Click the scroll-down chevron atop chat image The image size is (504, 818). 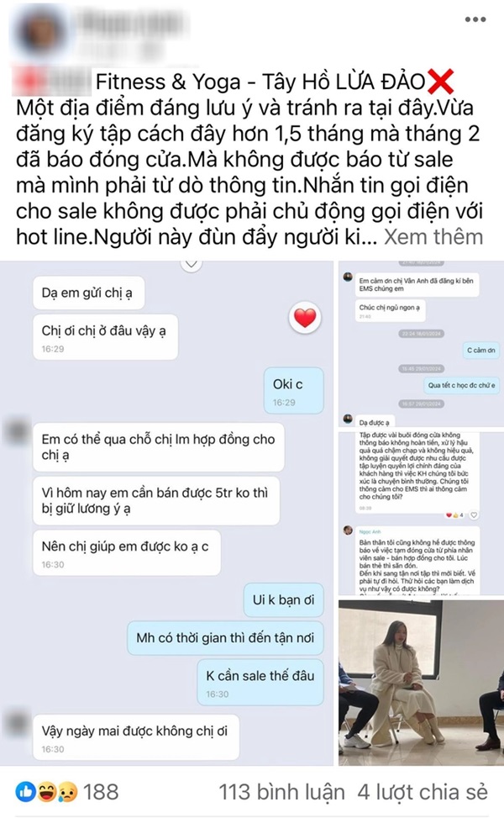tap(192, 264)
